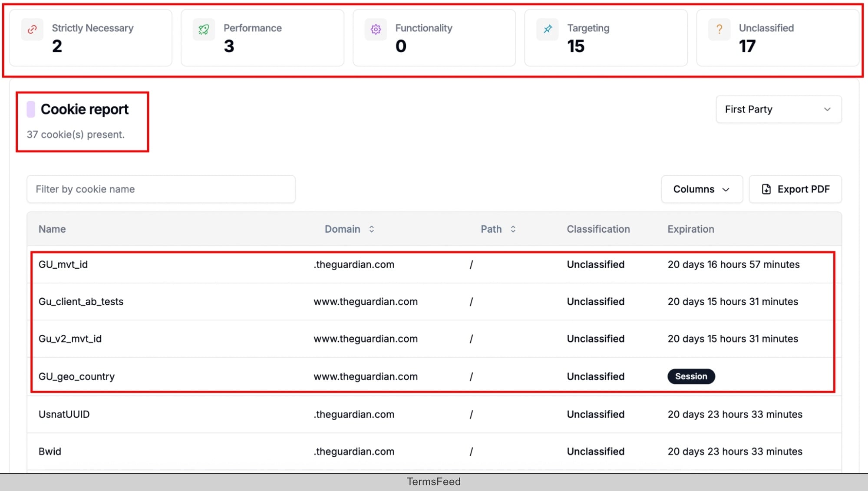This screenshot has height=491, width=868.
Task: Sort by Path column arrows
Action: (x=513, y=229)
